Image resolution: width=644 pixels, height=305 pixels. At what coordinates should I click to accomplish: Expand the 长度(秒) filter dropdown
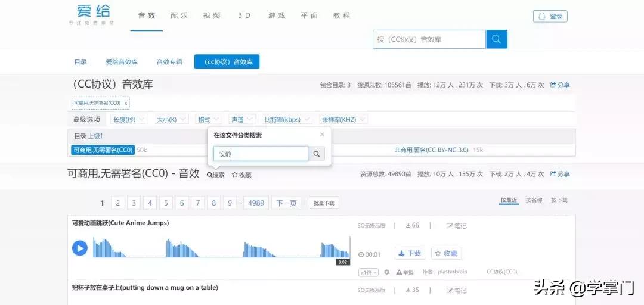(x=129, y=120)
